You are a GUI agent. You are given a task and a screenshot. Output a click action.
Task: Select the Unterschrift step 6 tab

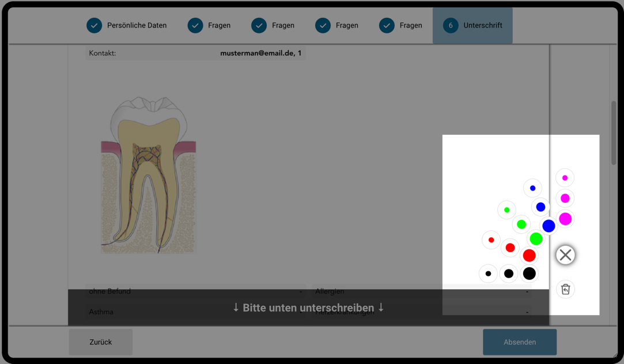[x=472, y=25]
